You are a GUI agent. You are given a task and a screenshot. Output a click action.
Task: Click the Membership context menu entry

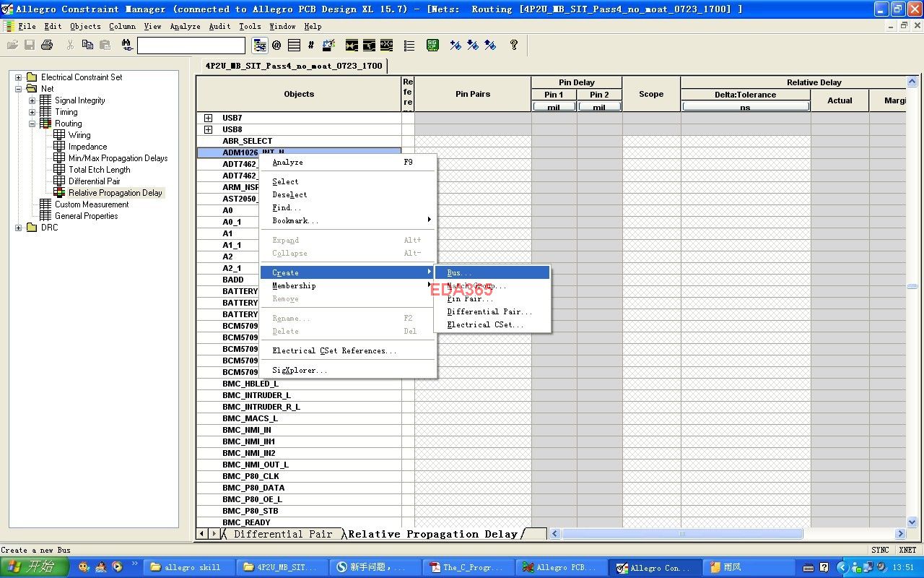click(348, 285)
